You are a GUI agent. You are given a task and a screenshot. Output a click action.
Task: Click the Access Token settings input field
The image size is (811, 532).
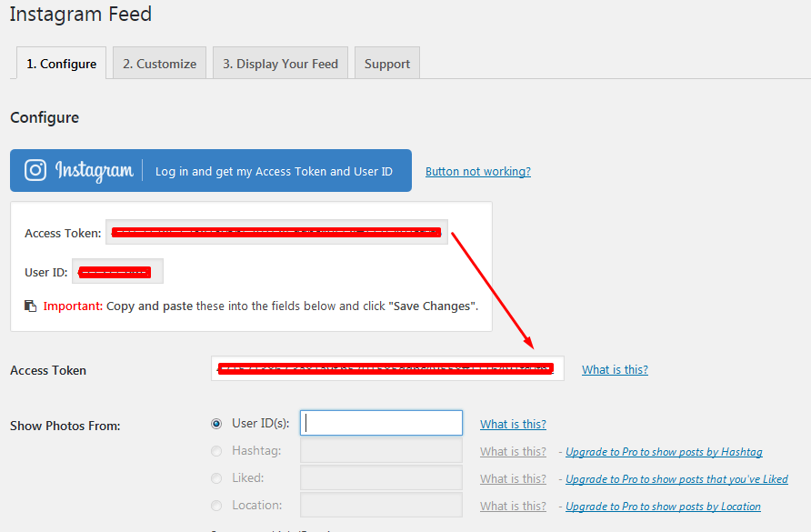point(387,368)
